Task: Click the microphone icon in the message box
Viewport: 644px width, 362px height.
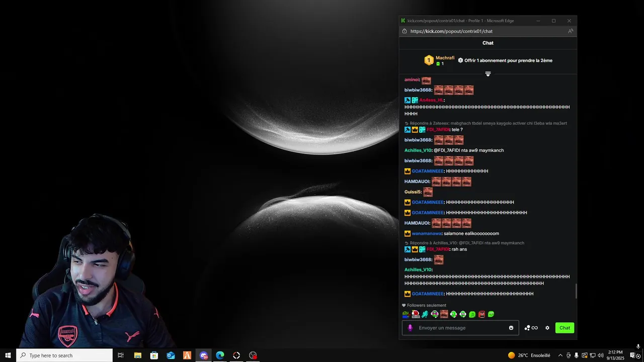Action: (x=410, y=328)
